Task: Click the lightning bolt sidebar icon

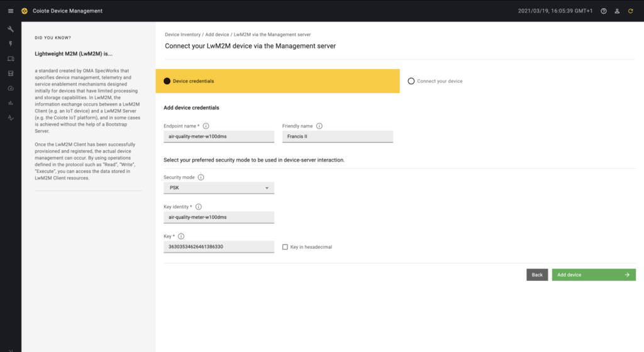Action: pyautogui.click(x=10, y=43)
